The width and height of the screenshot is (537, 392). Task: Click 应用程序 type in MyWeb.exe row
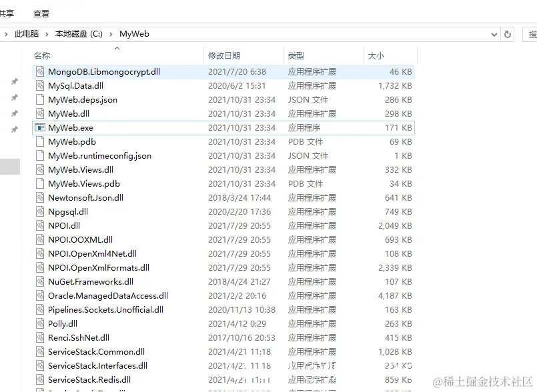tap(304, 128)
